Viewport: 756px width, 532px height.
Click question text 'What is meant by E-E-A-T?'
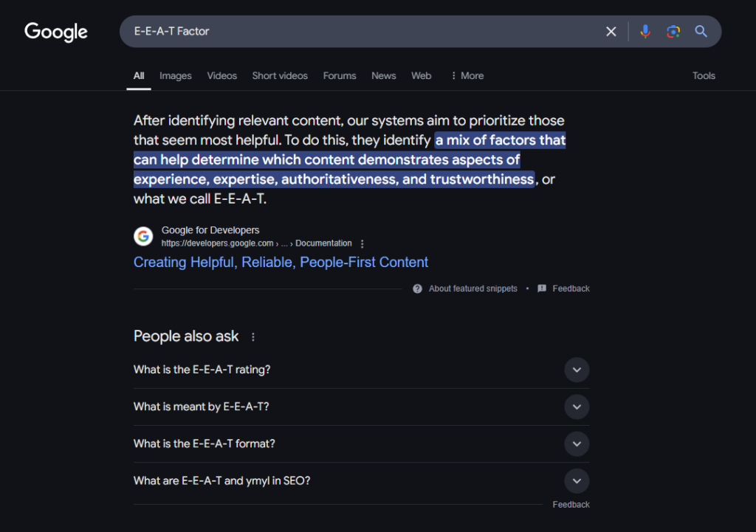click(201, 407)
